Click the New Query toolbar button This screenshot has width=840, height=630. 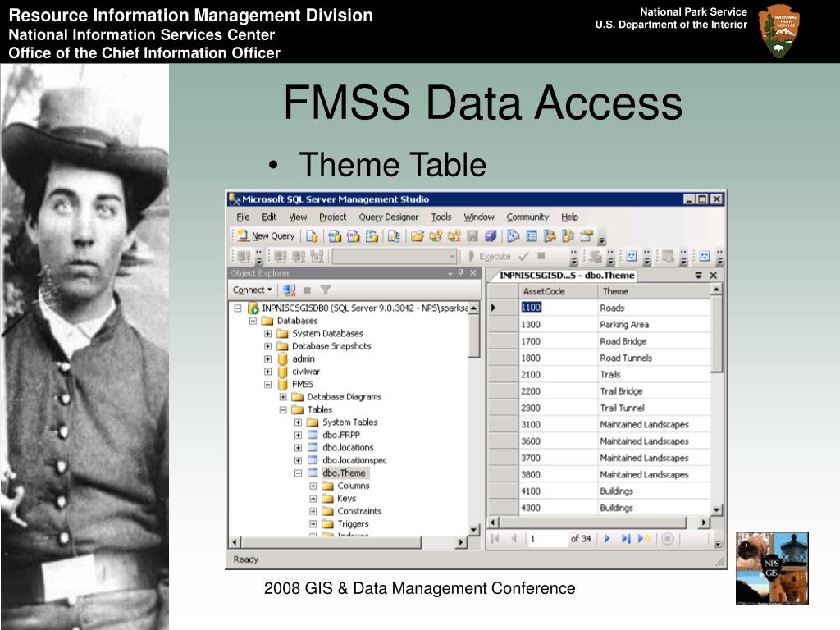tap(266, 235)
